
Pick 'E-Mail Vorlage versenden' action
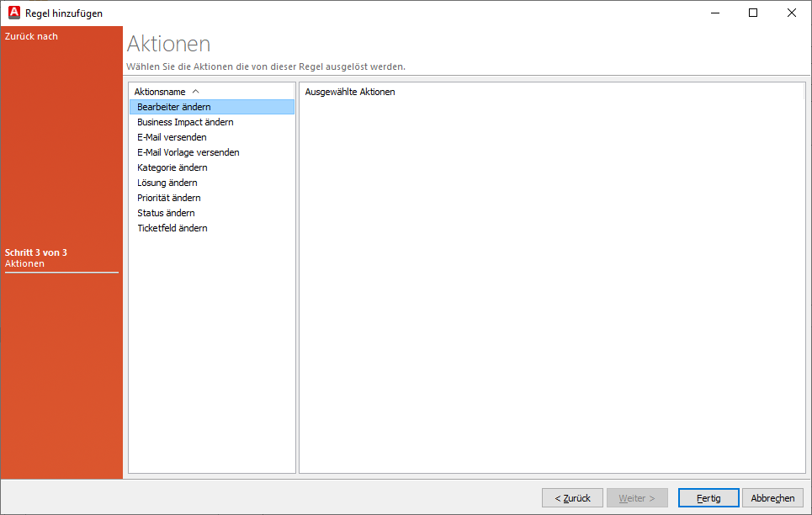tap(188, 152)
